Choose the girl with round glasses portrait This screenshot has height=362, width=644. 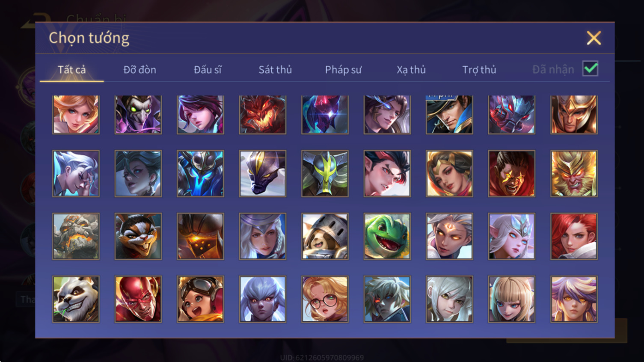[325, 299]
